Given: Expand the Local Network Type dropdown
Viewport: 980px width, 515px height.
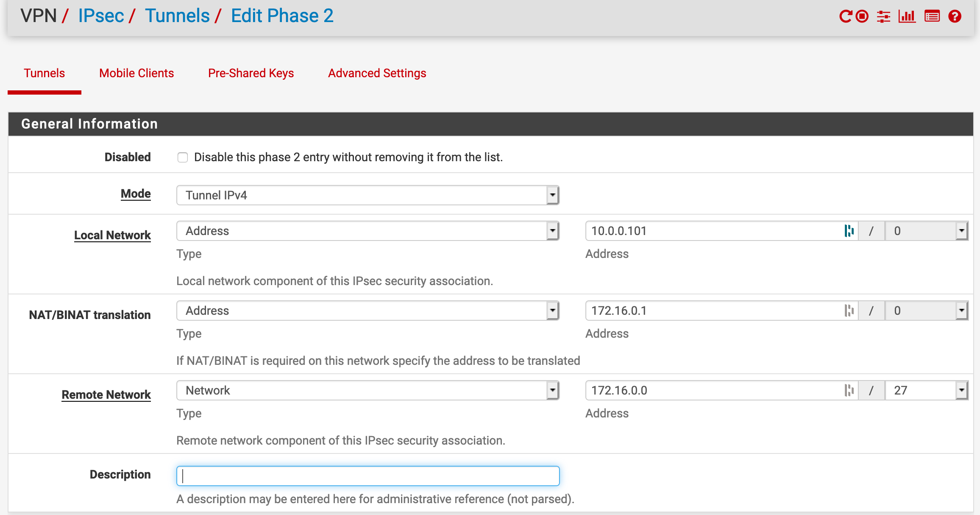Looking at the screenshot, I should pos(367,231).
